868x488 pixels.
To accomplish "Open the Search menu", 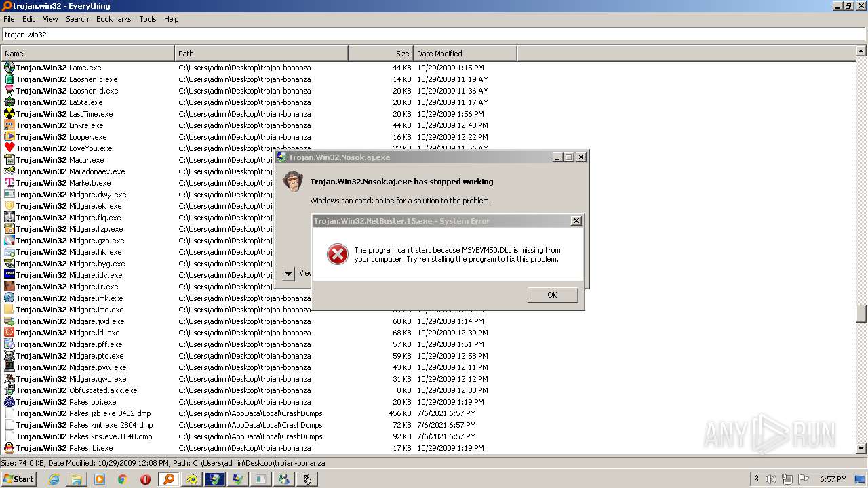I will point(77,19).
